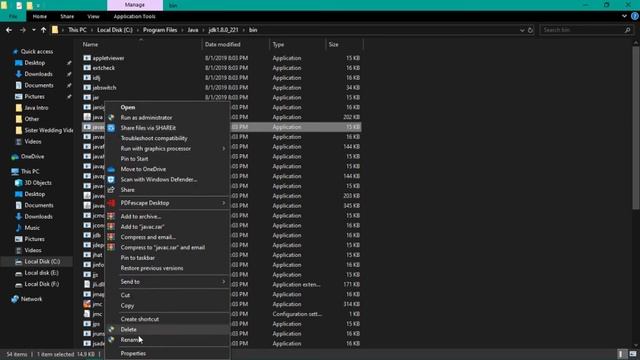Switch to the Share ribbon tab
The height and width of the screenshot is (360, 640).
pyautogui.click(x=67, y=16)
